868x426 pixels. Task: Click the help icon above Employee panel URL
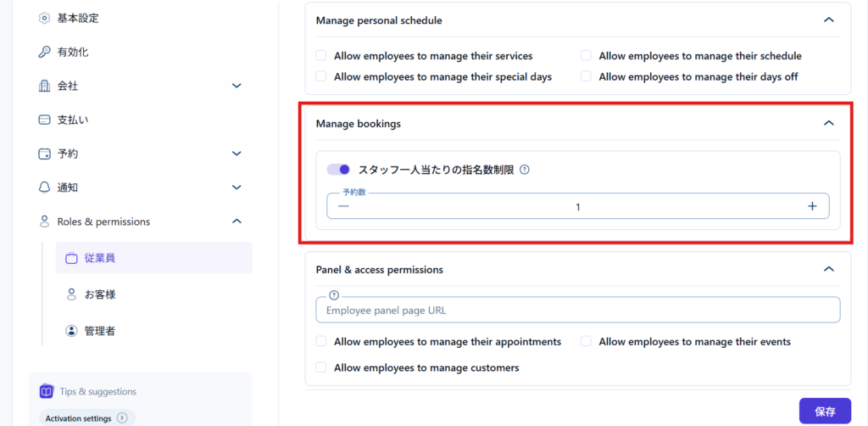[x=333, y=295]
